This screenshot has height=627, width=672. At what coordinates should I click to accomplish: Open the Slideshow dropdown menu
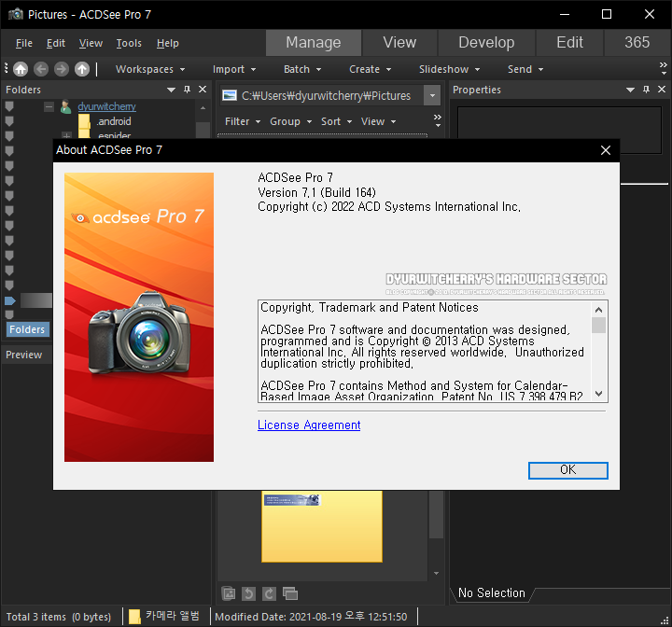click(x=449, y=69)
